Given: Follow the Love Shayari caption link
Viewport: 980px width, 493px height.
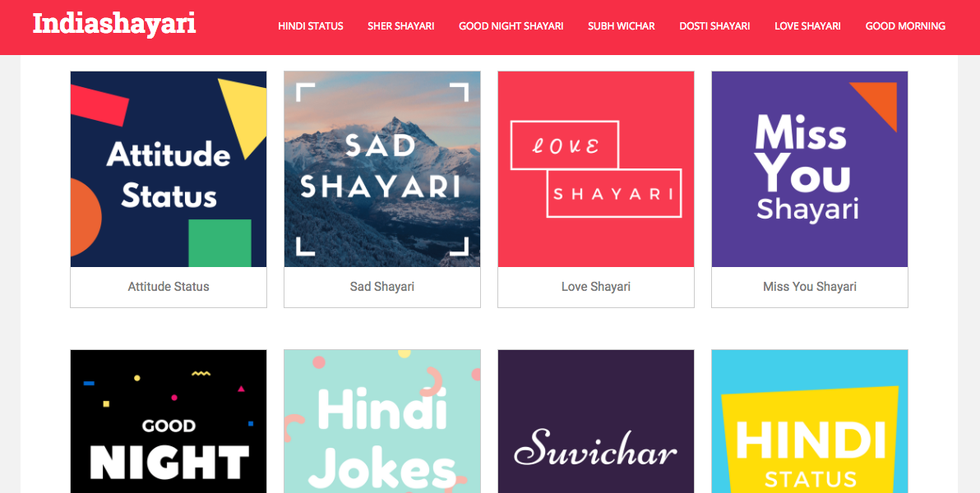Looking at the screenshot, I should tap(596, 287).
